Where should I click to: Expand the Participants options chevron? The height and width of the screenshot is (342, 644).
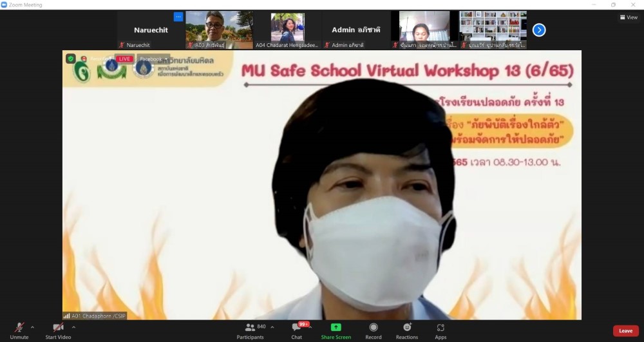coord(272,327)
